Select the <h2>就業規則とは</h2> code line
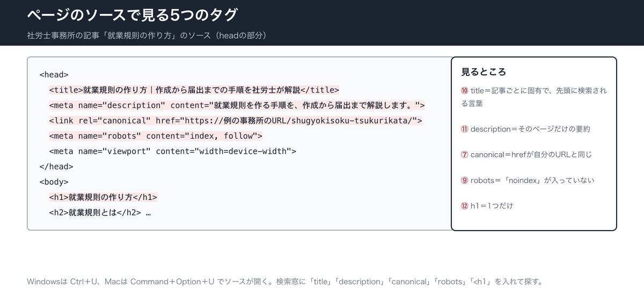 100,212
